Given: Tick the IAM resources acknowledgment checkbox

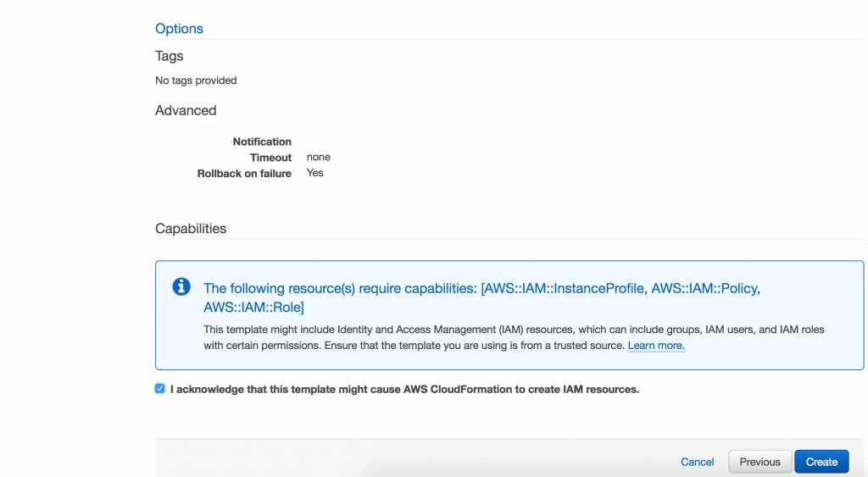Looking at the screenshot, I should (x=160, y=388).
